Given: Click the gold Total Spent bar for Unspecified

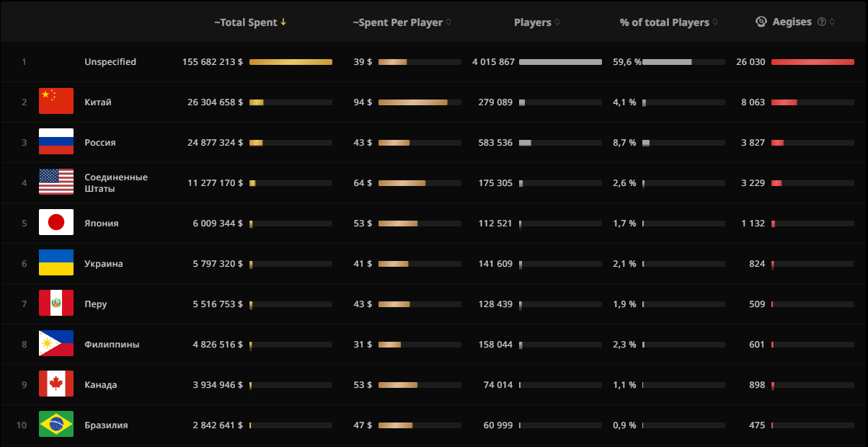Looking at the screenshot, I should 291,62.
